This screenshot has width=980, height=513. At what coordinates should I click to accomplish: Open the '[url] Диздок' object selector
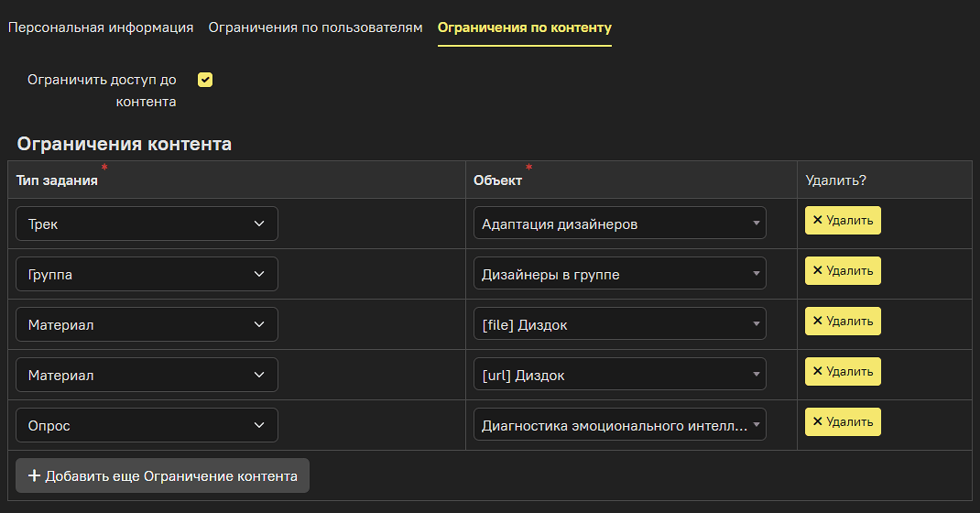pyautogui.click(x=619, y=375)
